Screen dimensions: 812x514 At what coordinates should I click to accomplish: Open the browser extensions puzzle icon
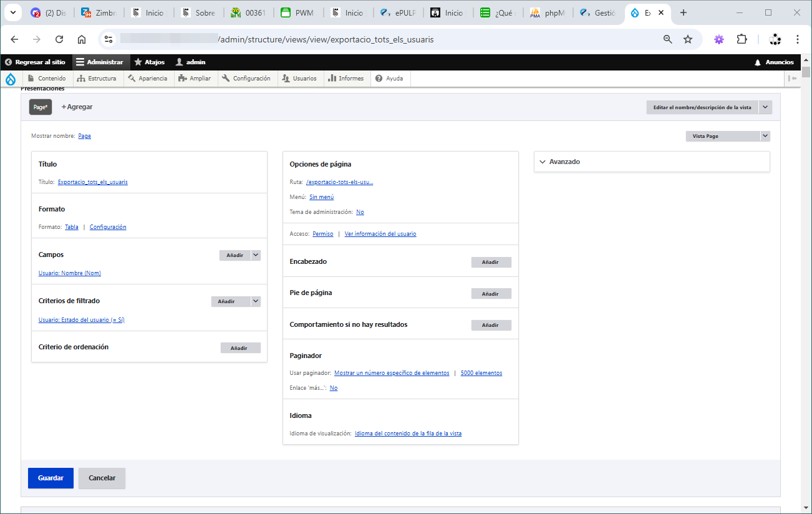coord(742,39)
